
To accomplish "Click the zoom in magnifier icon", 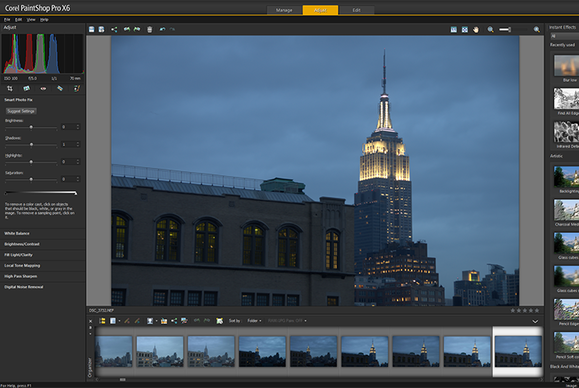I will click(537, 30).
